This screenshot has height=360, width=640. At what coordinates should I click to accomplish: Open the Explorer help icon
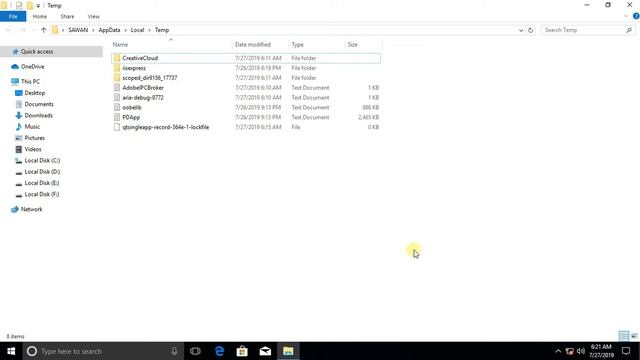[x=636, y=16]
